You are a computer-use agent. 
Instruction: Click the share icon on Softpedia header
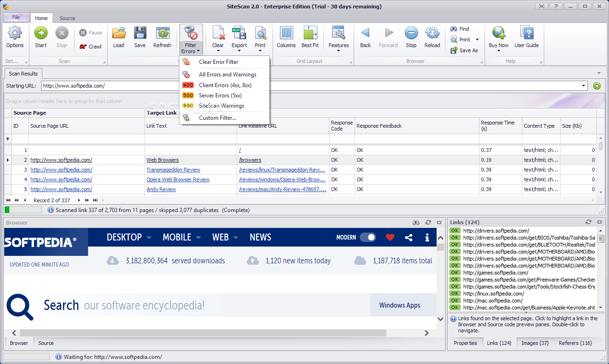point(409,237)
